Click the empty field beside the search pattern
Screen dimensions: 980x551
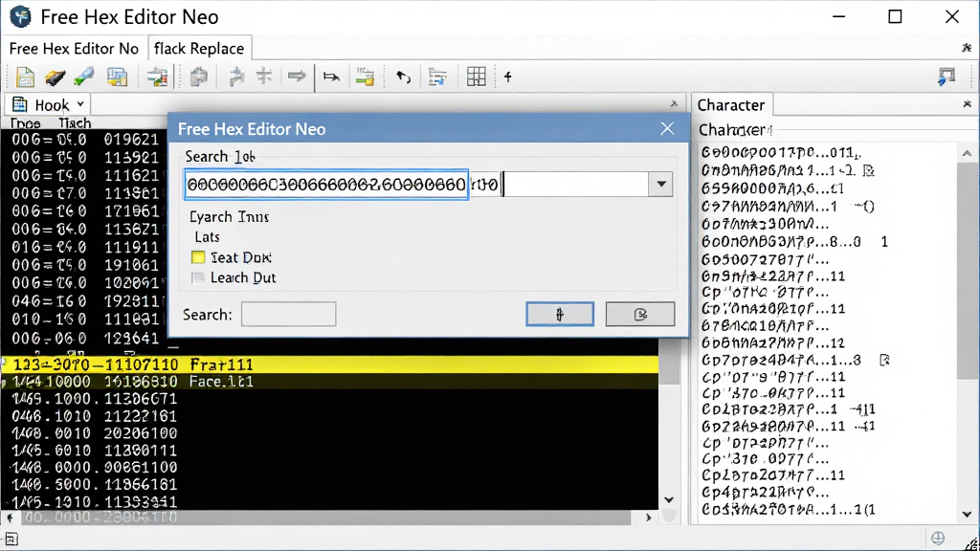pyautogui.click(x=575, y=185)
